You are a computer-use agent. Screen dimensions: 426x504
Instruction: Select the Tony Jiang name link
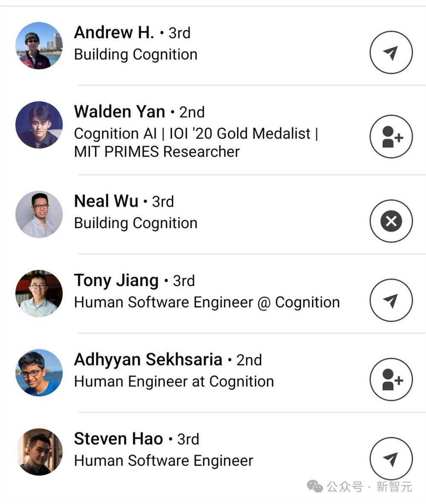pyautogui.click(x=116, y=281)
